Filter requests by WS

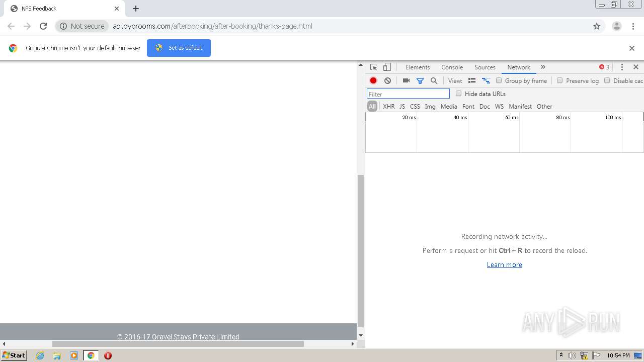click(499, 107)
